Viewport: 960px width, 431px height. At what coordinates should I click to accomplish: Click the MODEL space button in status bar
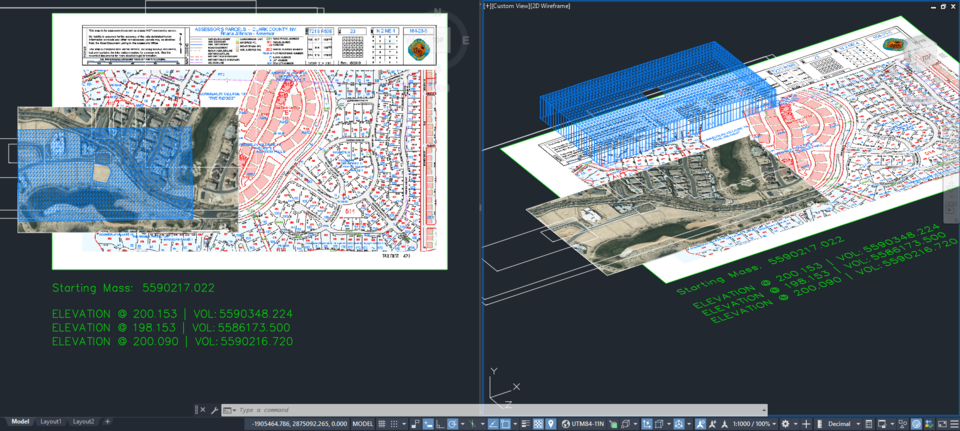[363, 424]
